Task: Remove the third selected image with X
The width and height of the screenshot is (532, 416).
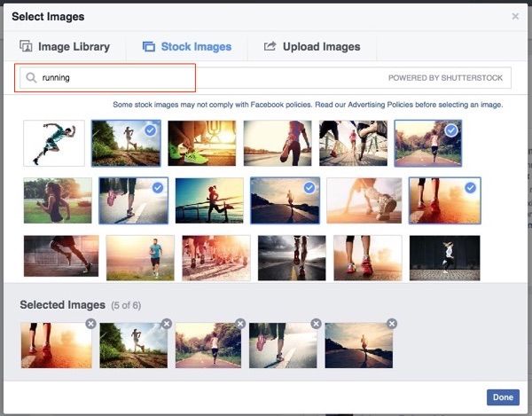Action: [x=241, y=324]
